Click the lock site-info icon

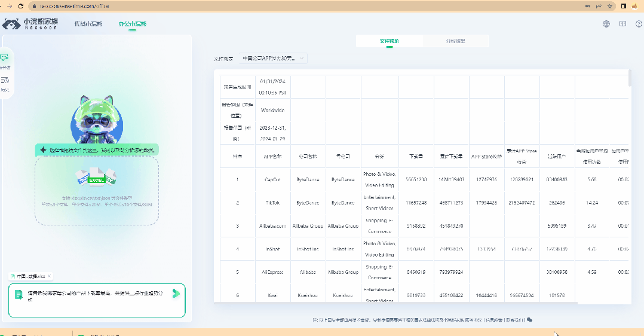(35, 6)
